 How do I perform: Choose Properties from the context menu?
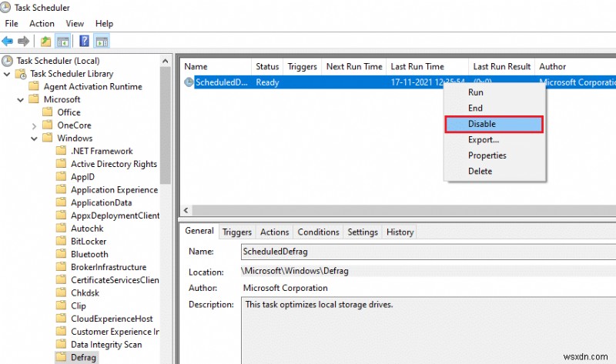click(x=495, y=155)
